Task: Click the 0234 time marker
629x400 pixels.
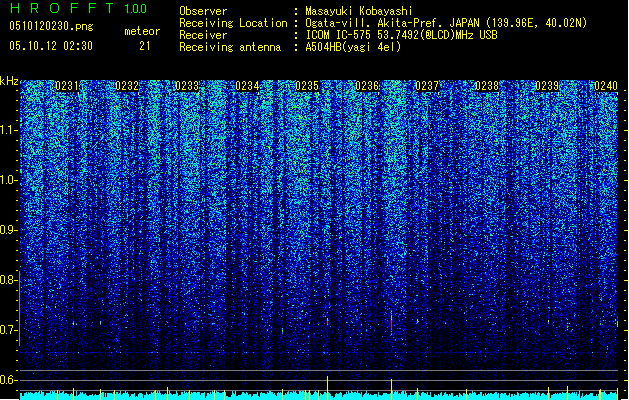Action: (247, 86)
